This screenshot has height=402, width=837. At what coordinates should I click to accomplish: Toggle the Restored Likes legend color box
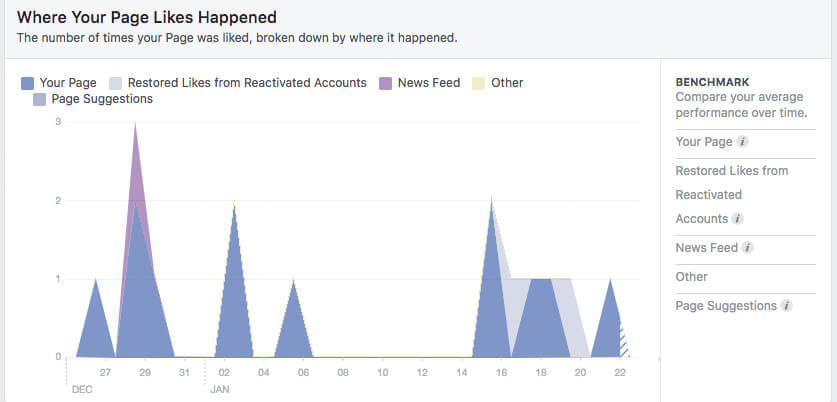(x=116, y=83)
